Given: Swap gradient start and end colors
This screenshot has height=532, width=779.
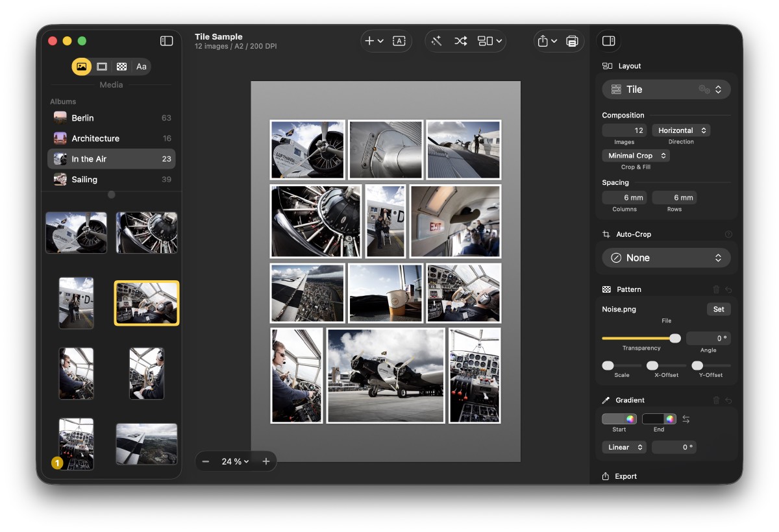Looking at the screenshot, I should (686, 419).
